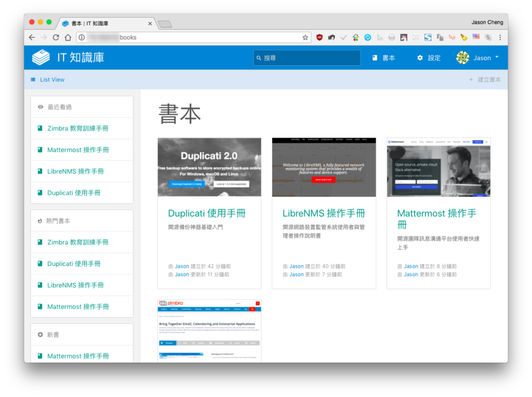Click the Jason user avatar
The image size is (532, 397).
(463, 58)
